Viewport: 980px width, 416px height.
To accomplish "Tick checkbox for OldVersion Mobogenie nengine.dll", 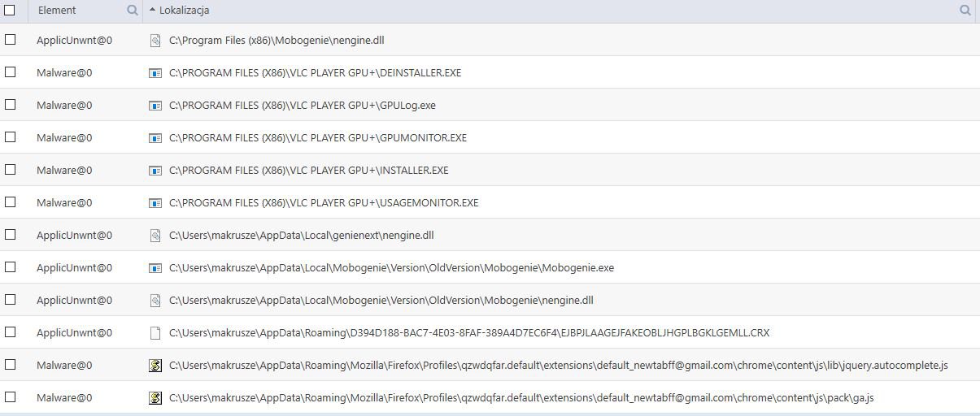I will coord(10,300).
